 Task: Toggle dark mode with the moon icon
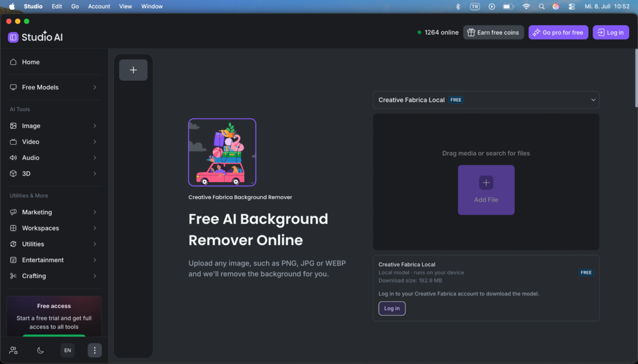point(40,350)
